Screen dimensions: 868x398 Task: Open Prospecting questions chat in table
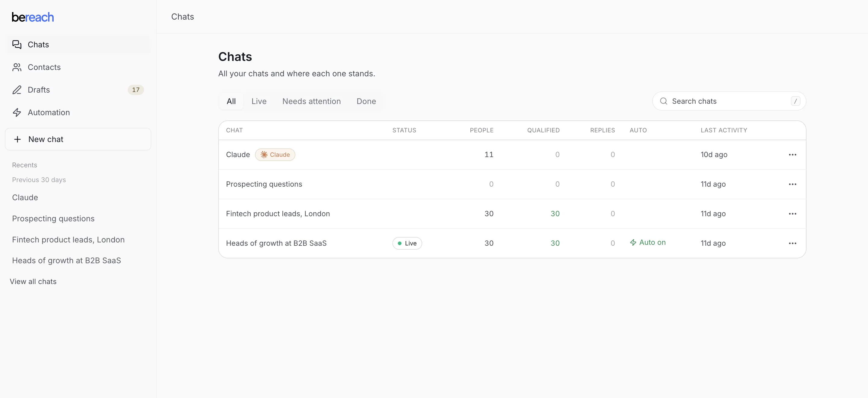pyautogui.click(x=512, y=184)
